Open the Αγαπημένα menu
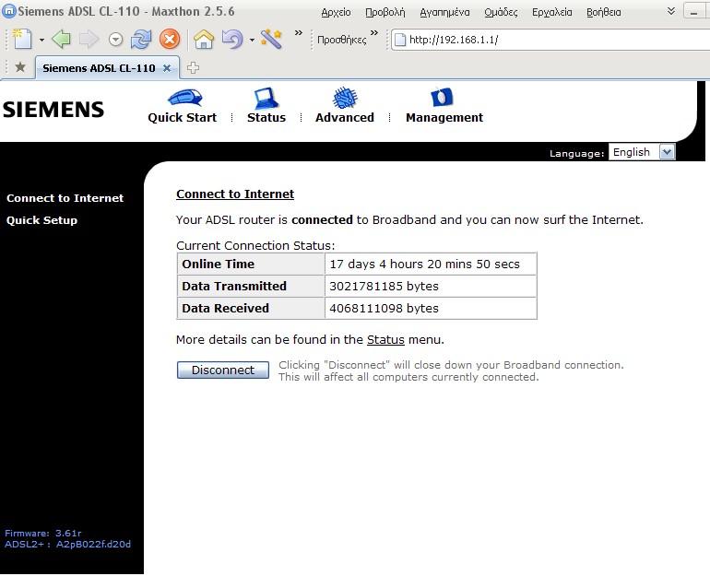Image resolution: width=710 pixels, height=588 pixels. pos(444,12)
